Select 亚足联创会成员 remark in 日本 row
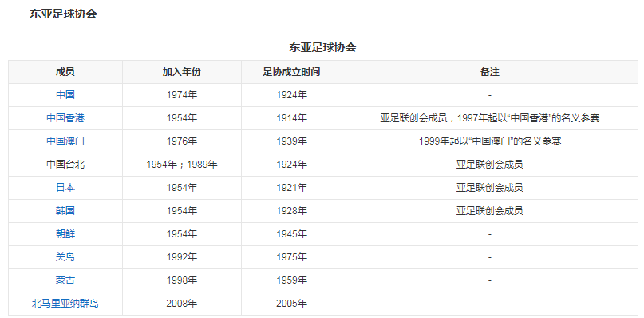 click(x=489, y=188)
